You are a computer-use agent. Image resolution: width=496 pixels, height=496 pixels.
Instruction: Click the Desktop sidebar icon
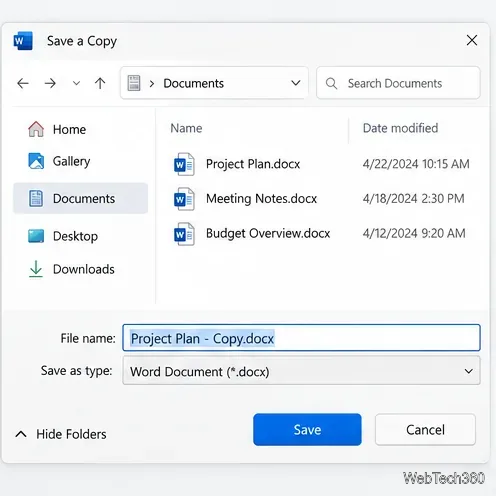[36, 236]
